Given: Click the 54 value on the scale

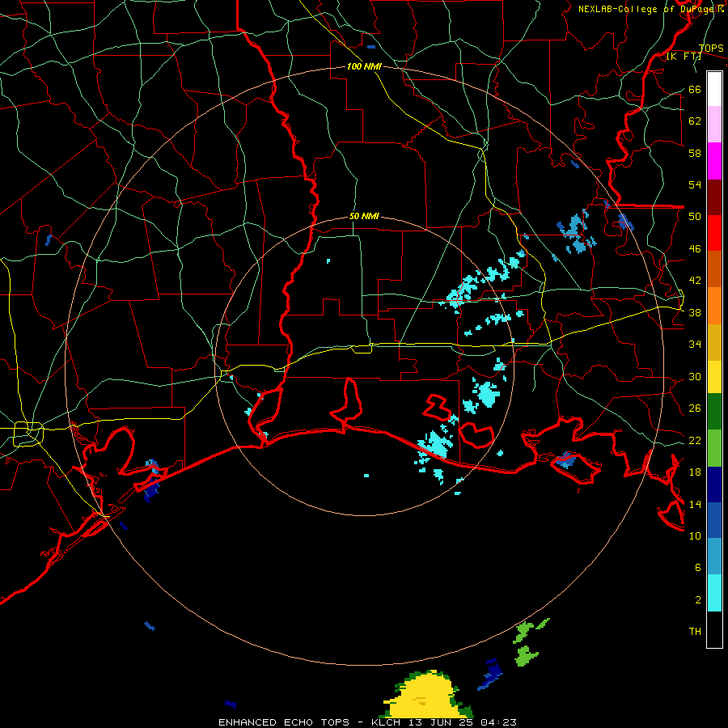Looking at the screenshot, I should (x=695, y=185).
